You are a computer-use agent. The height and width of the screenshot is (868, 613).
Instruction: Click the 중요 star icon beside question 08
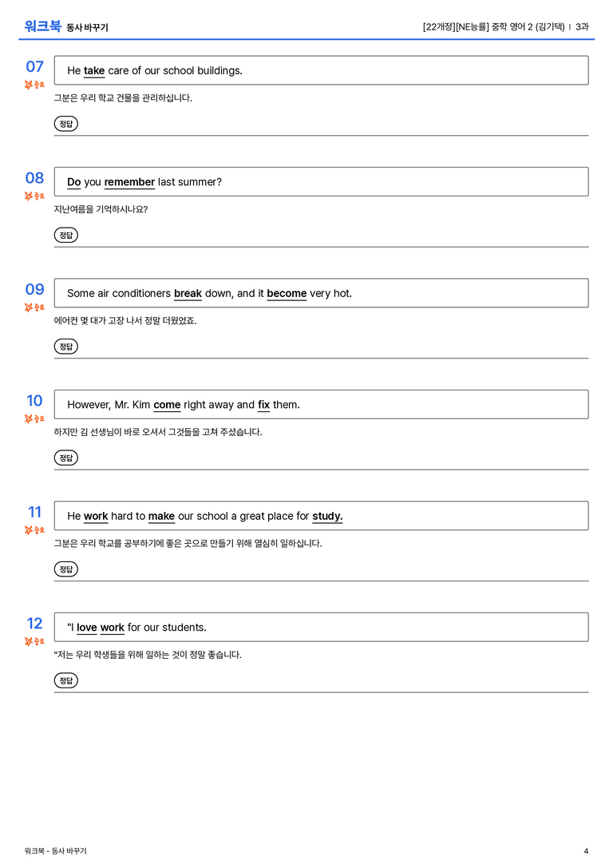click(29, 196)
